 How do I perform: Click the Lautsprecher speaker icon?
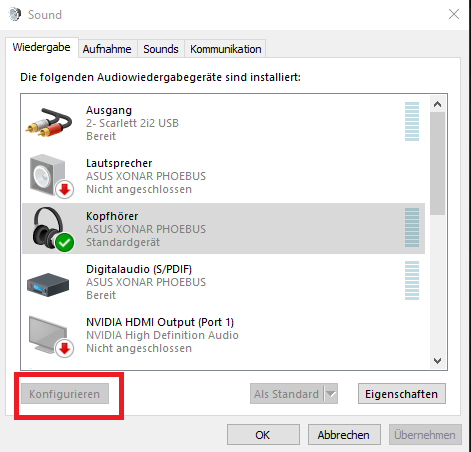coord(51,176)
